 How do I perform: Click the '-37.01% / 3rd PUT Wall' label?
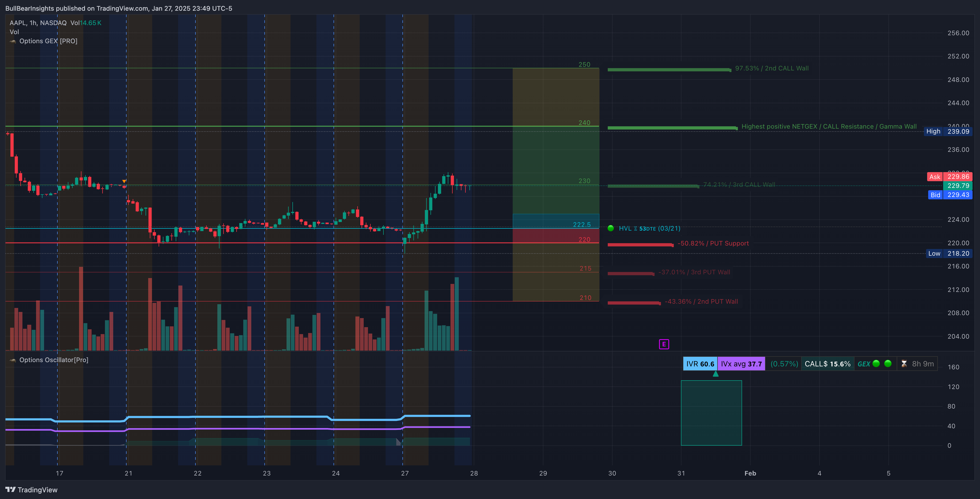(x=694, y=272)
